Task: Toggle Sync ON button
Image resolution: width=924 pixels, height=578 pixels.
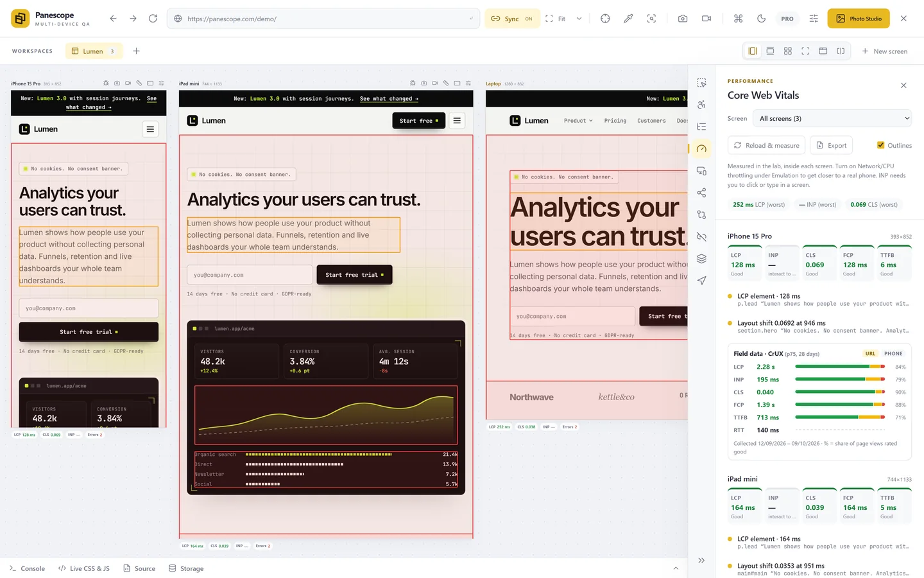Action: [511, 19]
